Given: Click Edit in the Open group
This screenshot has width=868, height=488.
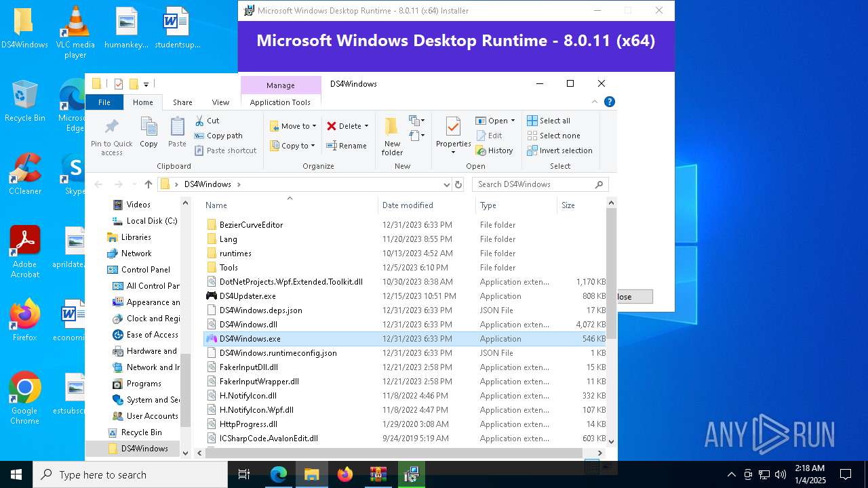Looking at the screenshot, I should point(489,136).
